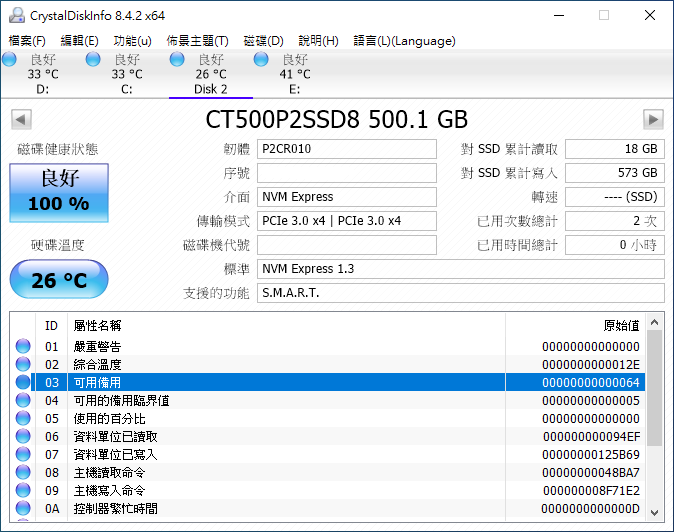Select the 控制器繁忙時間 attribute row
Viewport: 674px width, 532px height.
pyautogui.click(x=327, y=509)
